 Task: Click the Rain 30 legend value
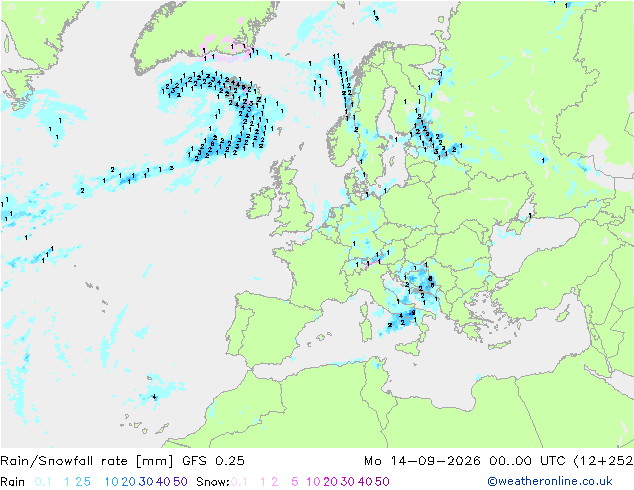pyautogui.click(x=146, y=482)
